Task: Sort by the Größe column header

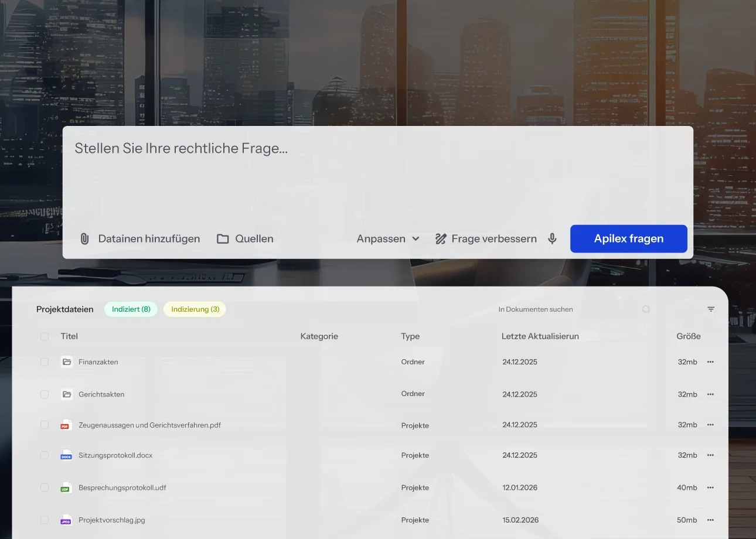Action: click(x=689, y=336)
